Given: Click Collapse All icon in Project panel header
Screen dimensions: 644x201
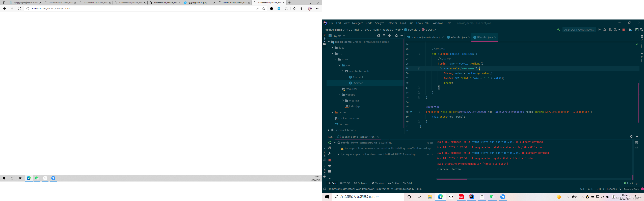Looking at the screenshot, I should (389, 36).
